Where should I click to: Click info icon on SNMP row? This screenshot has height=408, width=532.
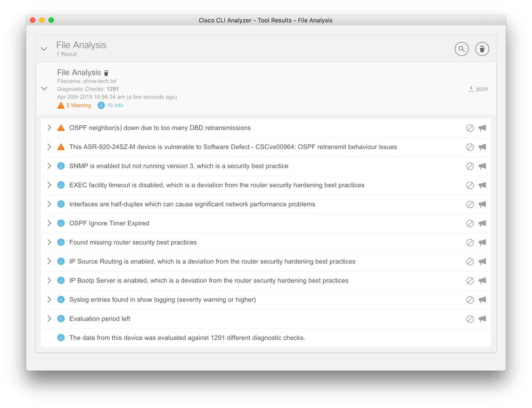click(x=61, y=166)
